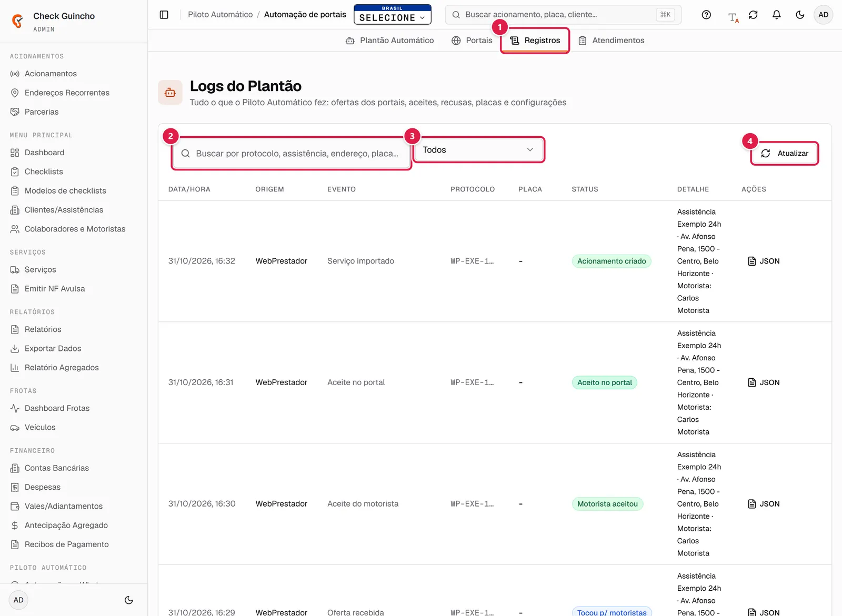Click the Acionamento criado status badge

[612, 261]
